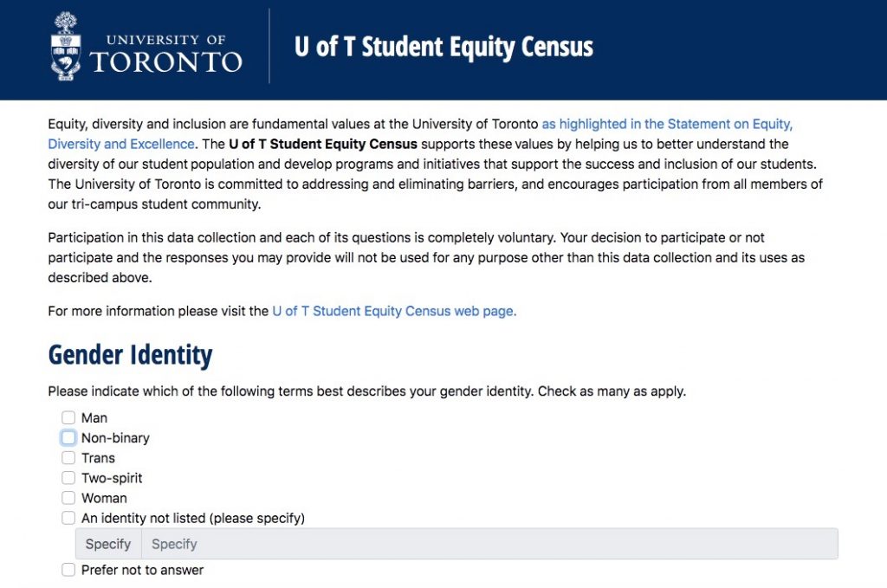
Task: Click the 'Please indicate which of the following' instruction text
Action: 366,391
